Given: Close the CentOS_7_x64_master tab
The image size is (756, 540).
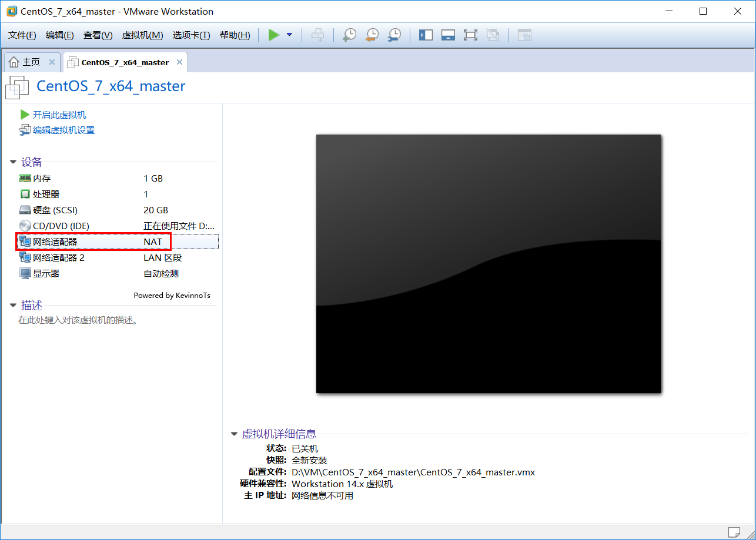Looking at the screenshot, I should click(179, 62).
